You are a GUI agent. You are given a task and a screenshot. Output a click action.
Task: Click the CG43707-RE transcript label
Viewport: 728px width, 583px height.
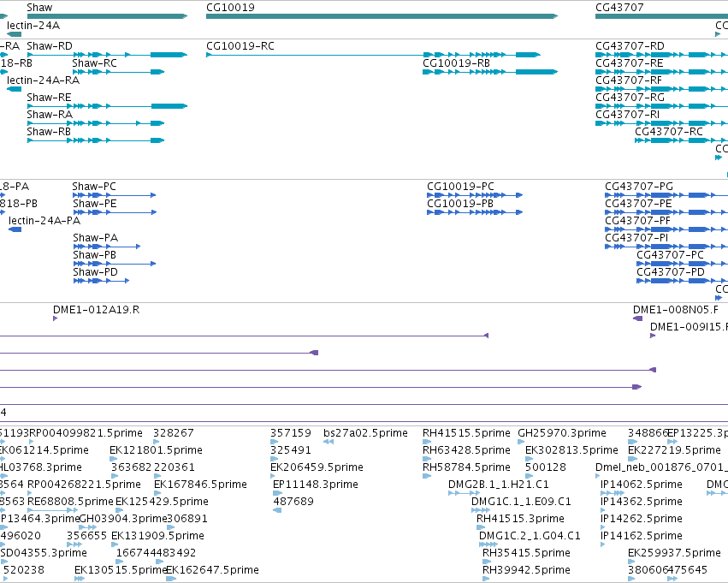click(x=629, y=63)
